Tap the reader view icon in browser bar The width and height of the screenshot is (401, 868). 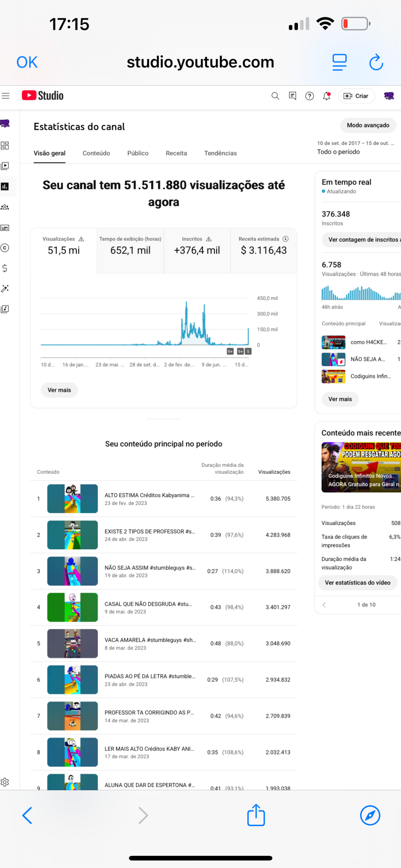pos(339,62)
